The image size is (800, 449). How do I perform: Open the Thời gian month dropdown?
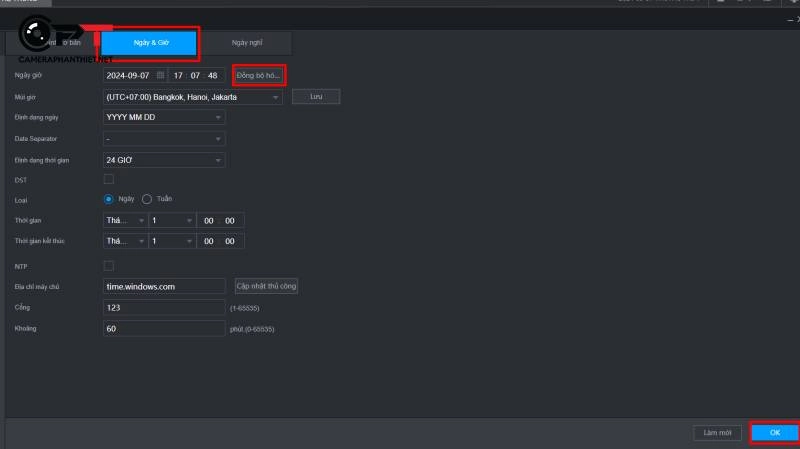[x=125, y=220]
